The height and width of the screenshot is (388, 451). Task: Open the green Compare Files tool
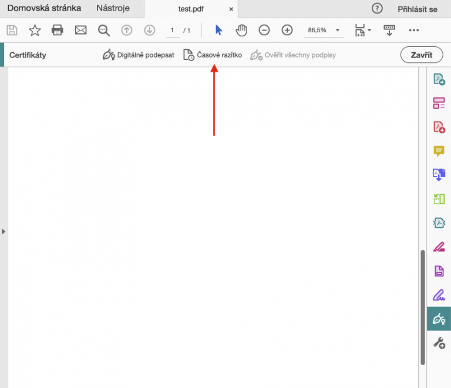[439, 199]
